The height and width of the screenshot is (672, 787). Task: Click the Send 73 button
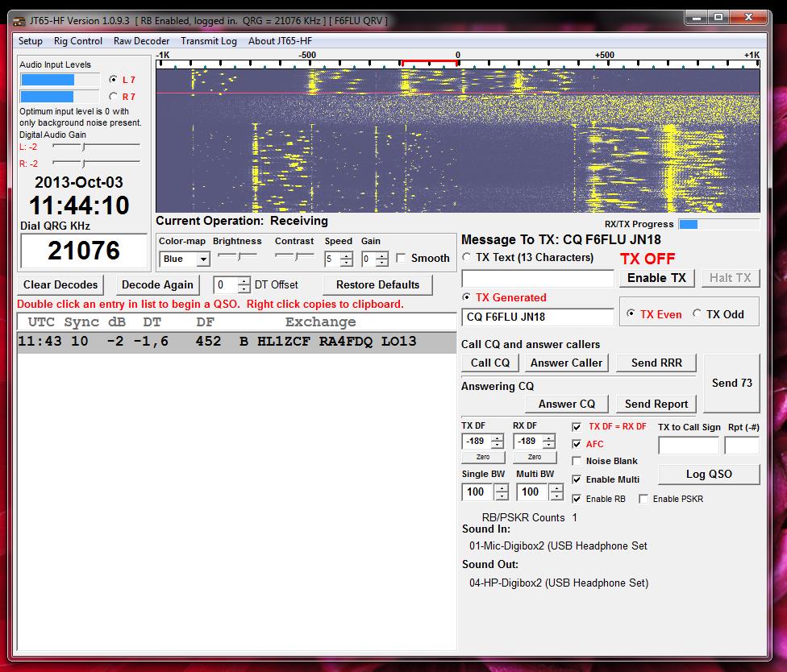tap(732, 384)
